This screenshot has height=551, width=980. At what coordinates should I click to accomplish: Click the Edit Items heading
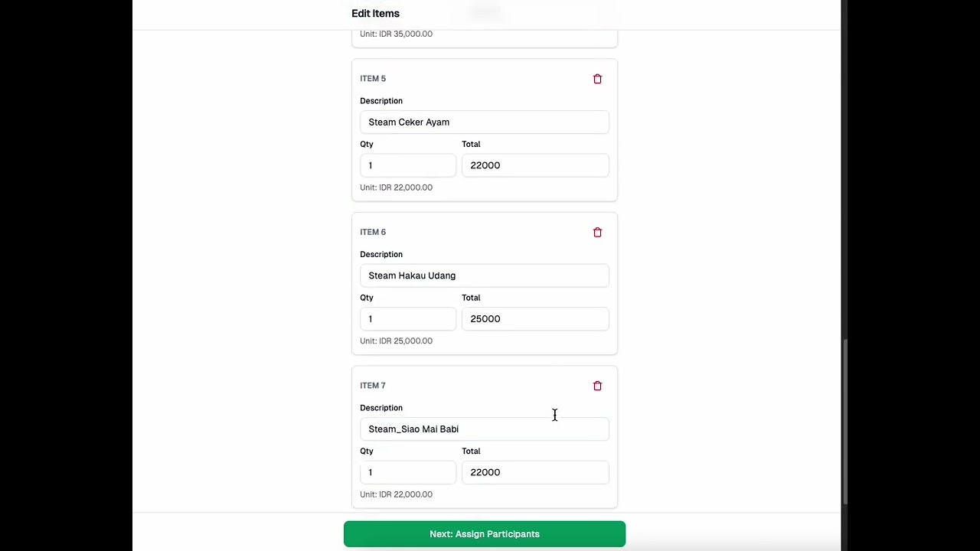click(375, 14)
